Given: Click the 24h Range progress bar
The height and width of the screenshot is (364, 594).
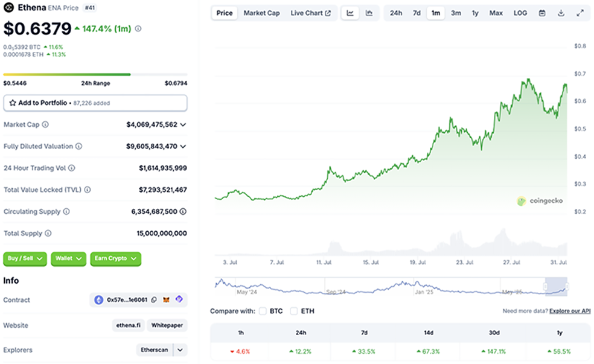Looking at the screenshot, I should pos(95,75).
